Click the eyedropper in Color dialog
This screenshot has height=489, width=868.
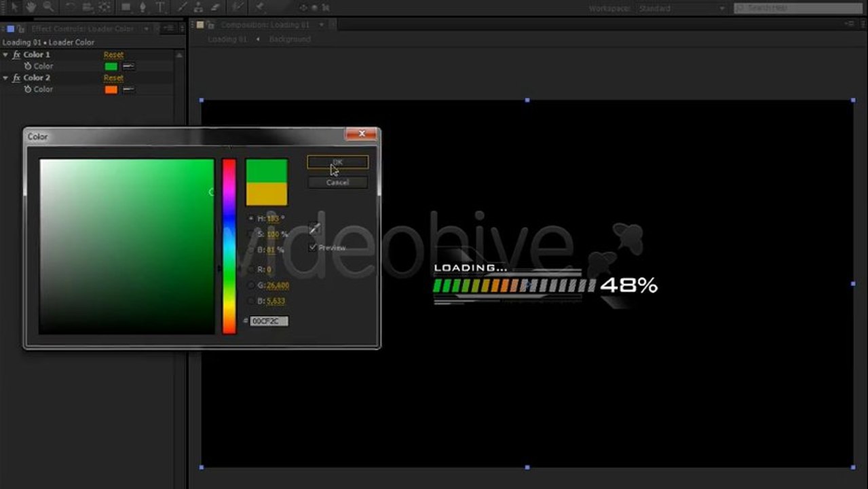coord(314,229)
